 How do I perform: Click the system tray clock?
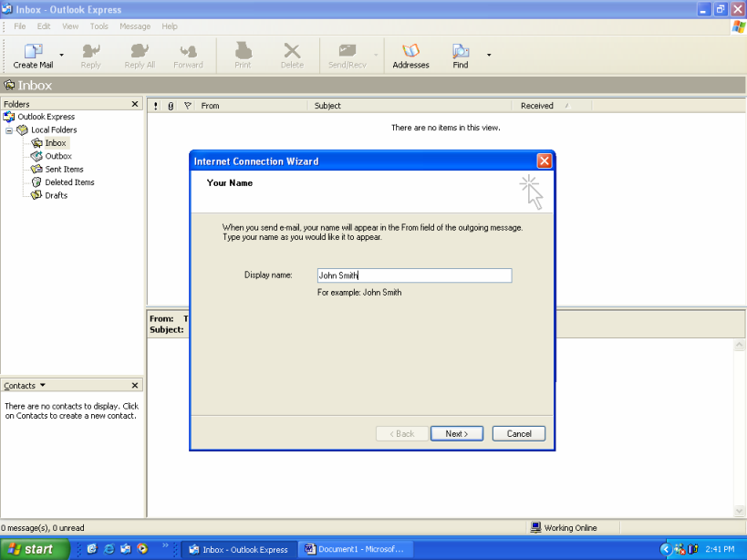pyautogui.click(x=720, y=549)
